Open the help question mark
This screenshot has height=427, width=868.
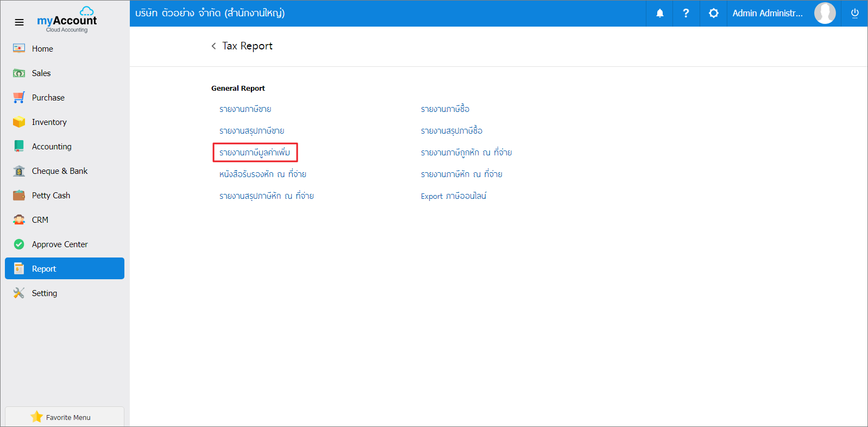(686, 13)
